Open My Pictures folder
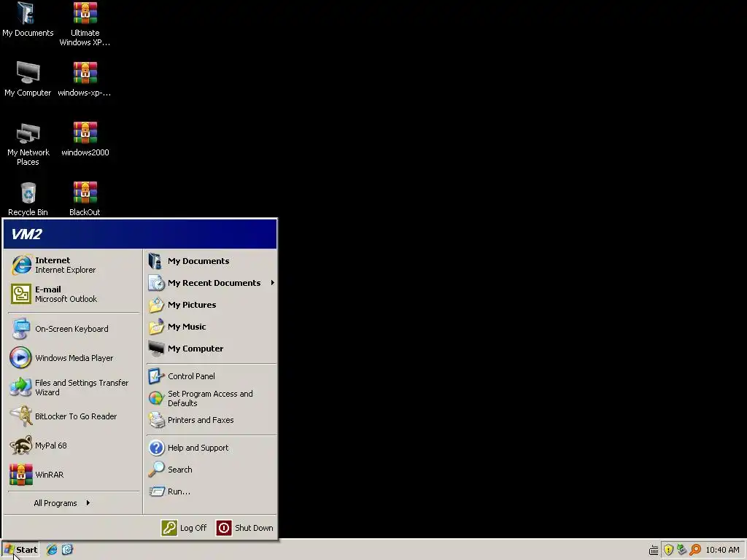747x560 pixels. tap(212, 305)
